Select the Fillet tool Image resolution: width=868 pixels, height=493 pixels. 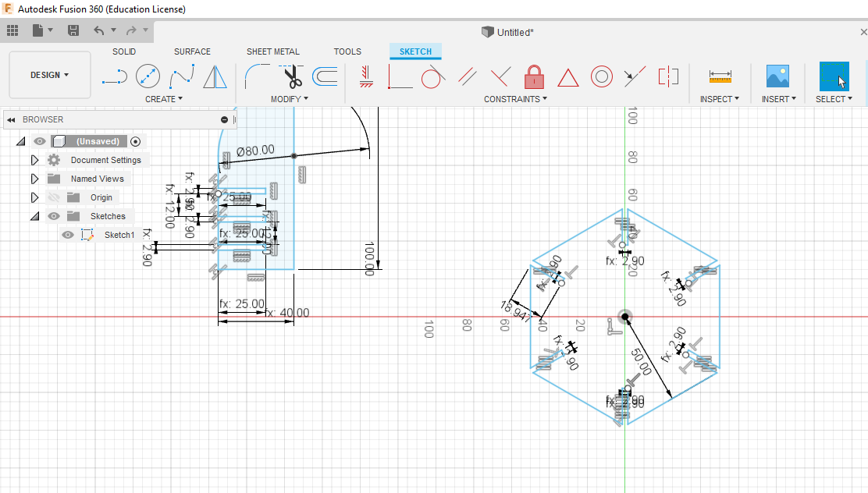258,76
